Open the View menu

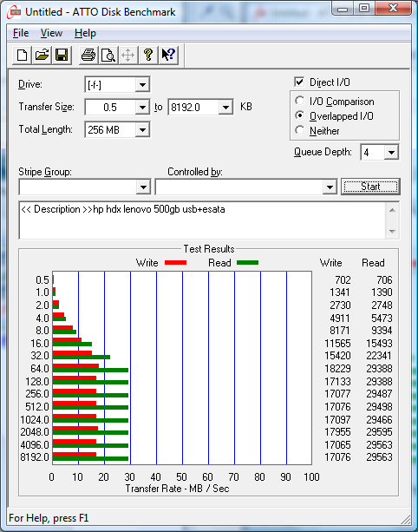click(51, 33)
